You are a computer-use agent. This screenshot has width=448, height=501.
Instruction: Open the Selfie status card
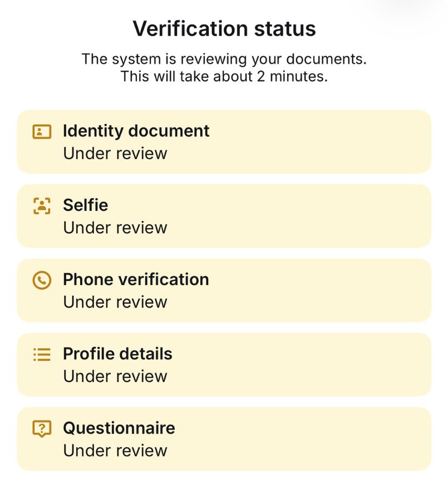pyautogui.click(x=224, y=216)
